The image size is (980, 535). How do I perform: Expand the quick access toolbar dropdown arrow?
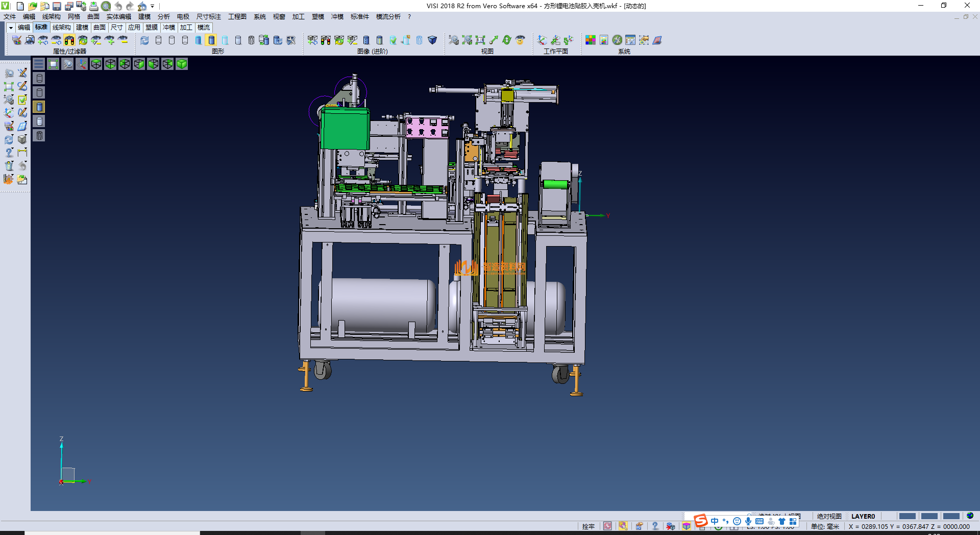(x=153, y=7)
